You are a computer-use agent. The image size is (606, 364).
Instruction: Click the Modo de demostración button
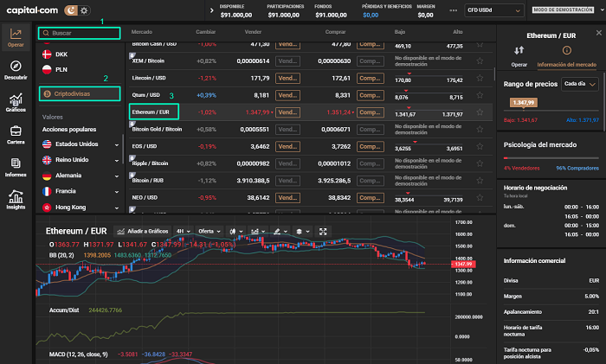coord(563,10)
